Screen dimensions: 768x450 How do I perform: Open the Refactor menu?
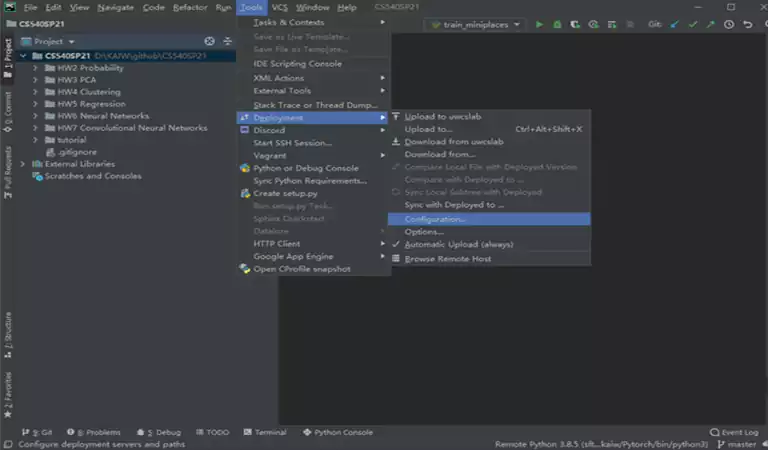click(190, 7)
